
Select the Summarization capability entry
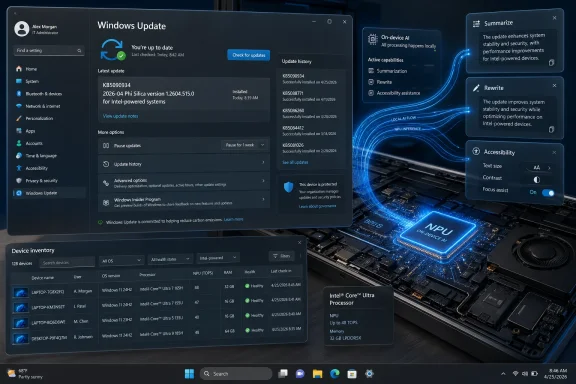coord(388,71)
